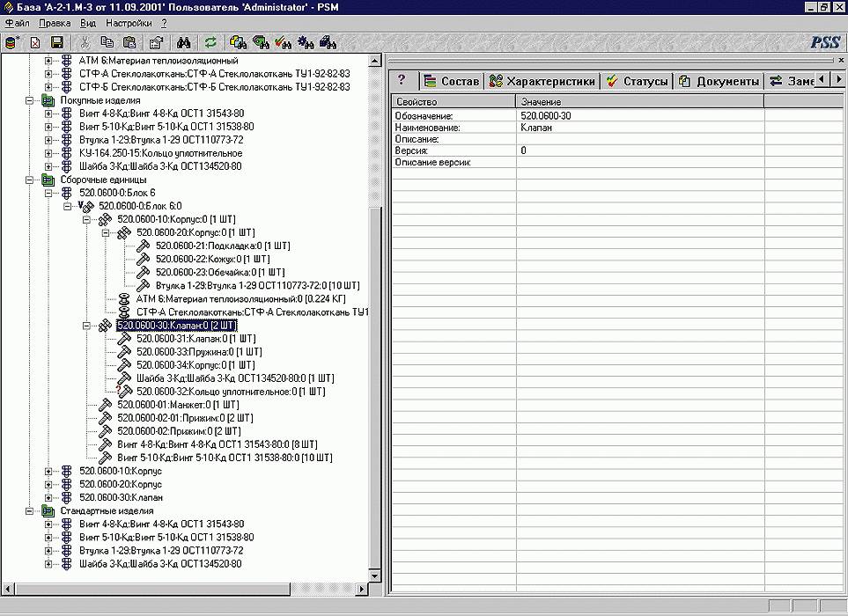Switch to the Характеристики tab
Viewport: 848px width, 616px height.
(542, 81)
